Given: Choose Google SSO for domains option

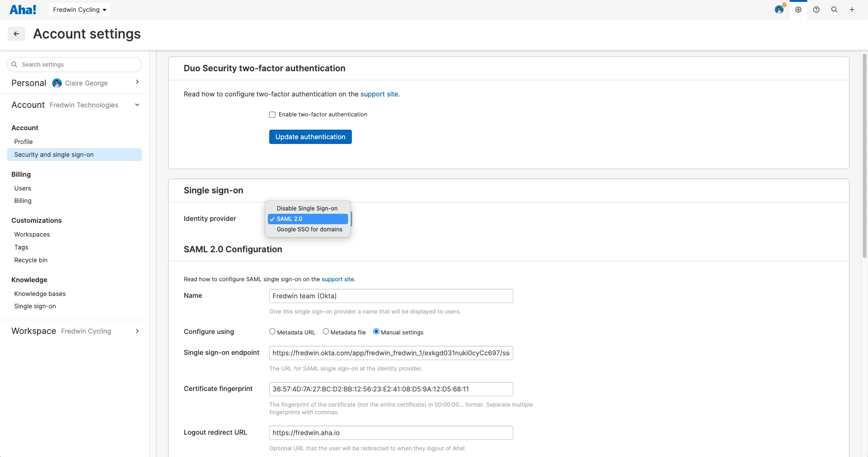Looking at the screenshot, I should pos(308,229).
